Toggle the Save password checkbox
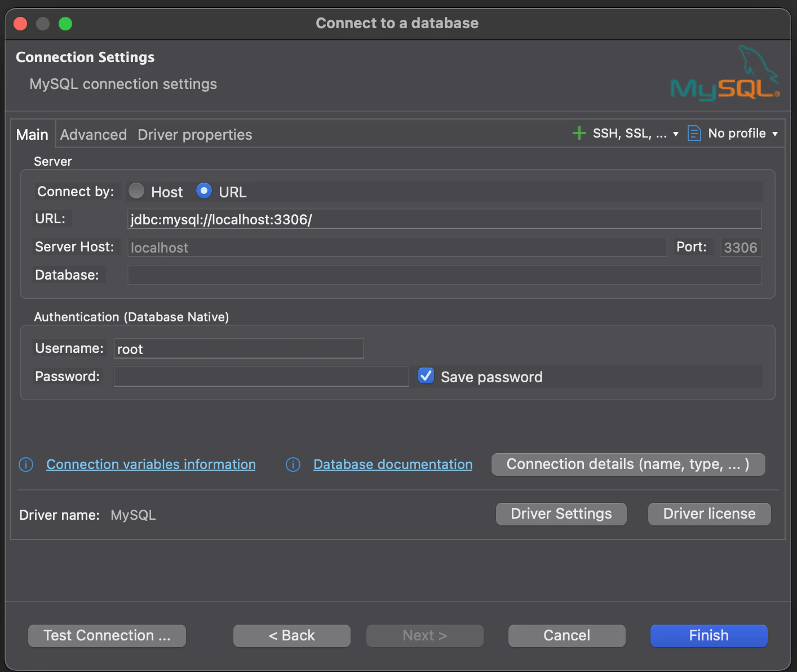 click(x=426, y=375)
